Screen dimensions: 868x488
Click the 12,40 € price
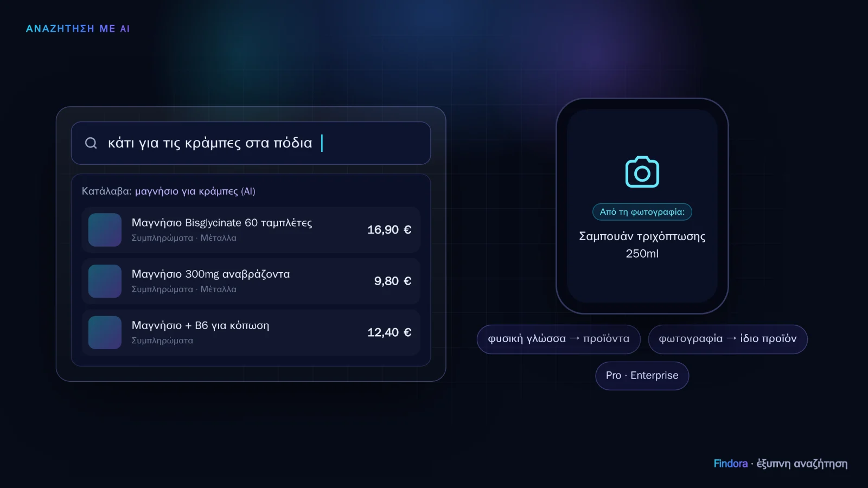click(x=389, y=333)
